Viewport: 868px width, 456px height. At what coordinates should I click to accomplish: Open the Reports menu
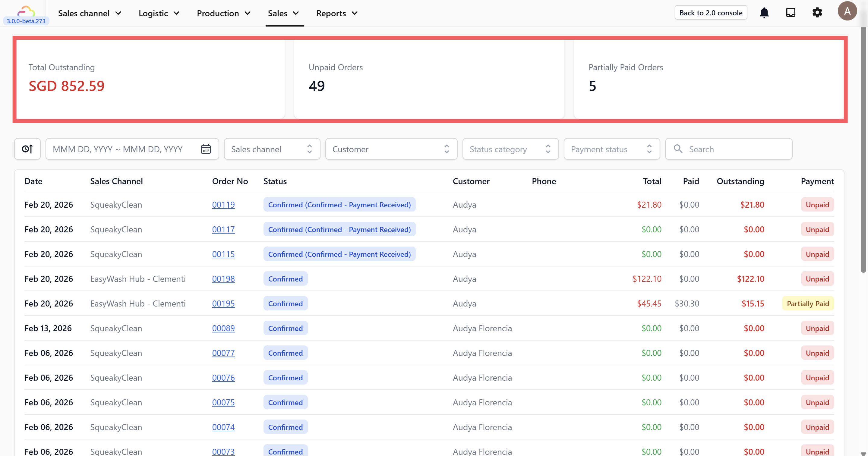[337, 13]
